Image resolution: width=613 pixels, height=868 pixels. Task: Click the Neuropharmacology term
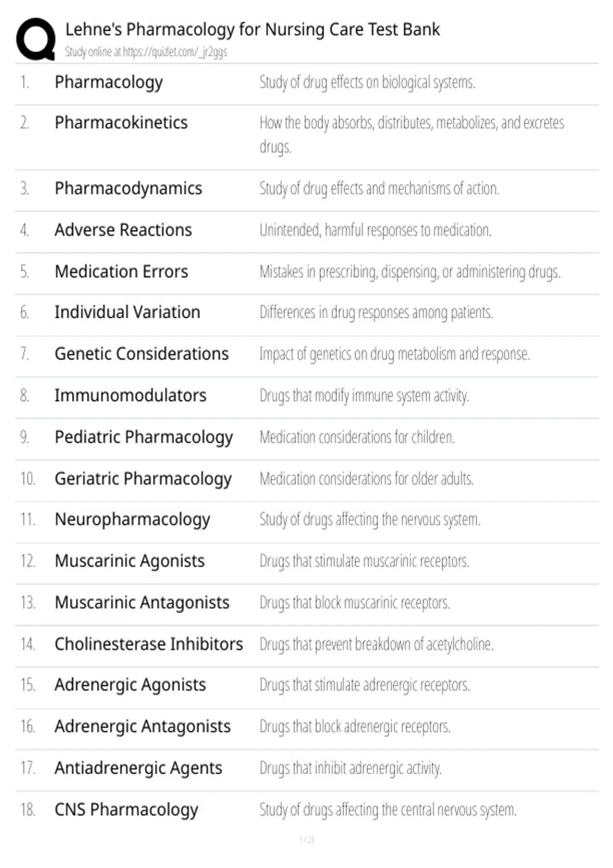[x=132, y=520]
